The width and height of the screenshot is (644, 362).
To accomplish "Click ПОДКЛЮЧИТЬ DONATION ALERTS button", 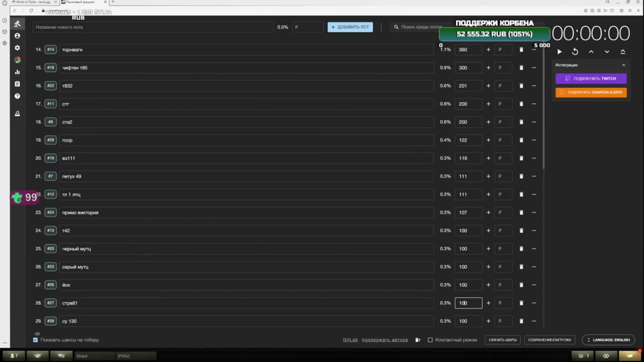I will click(591, 92).
